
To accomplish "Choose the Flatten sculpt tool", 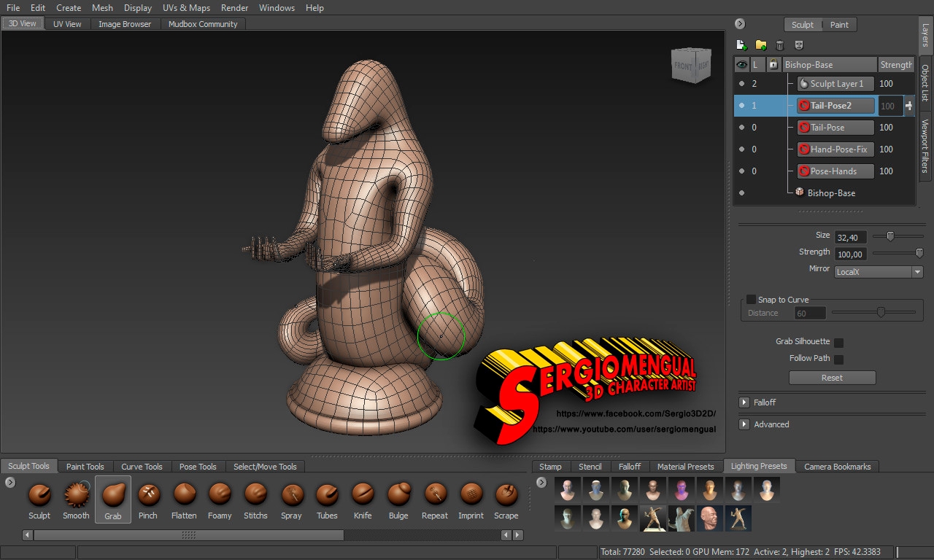I will (x=184, y=496).
